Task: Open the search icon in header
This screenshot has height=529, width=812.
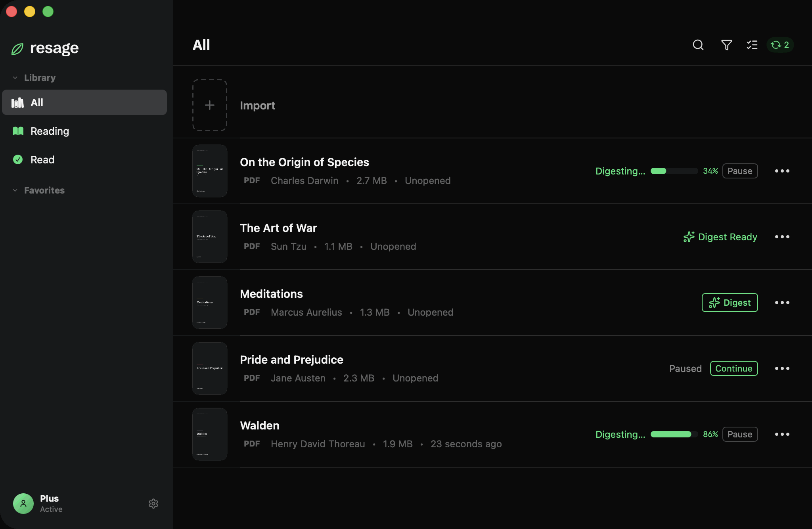Action: (698, 45)
